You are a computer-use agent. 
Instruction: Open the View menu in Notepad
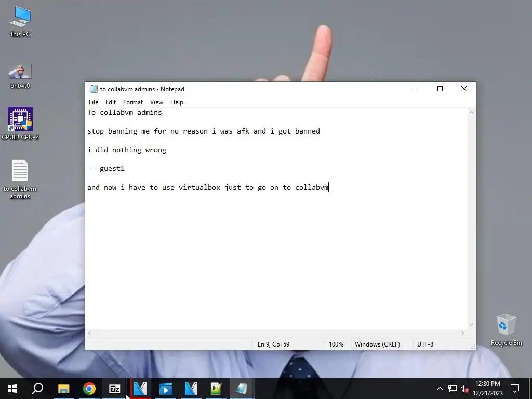pyautogui.click(x=156, y=102)
